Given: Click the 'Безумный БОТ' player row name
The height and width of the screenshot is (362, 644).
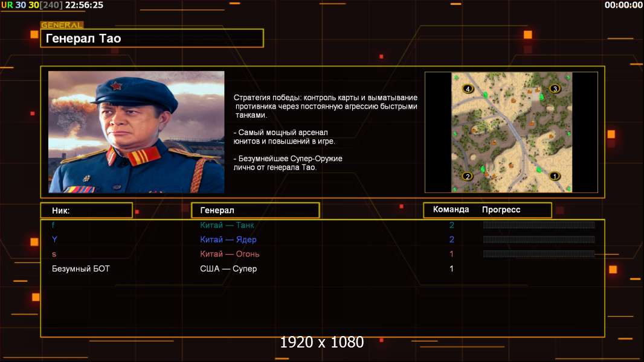Looking at the screenshot, I should (81, 269).
